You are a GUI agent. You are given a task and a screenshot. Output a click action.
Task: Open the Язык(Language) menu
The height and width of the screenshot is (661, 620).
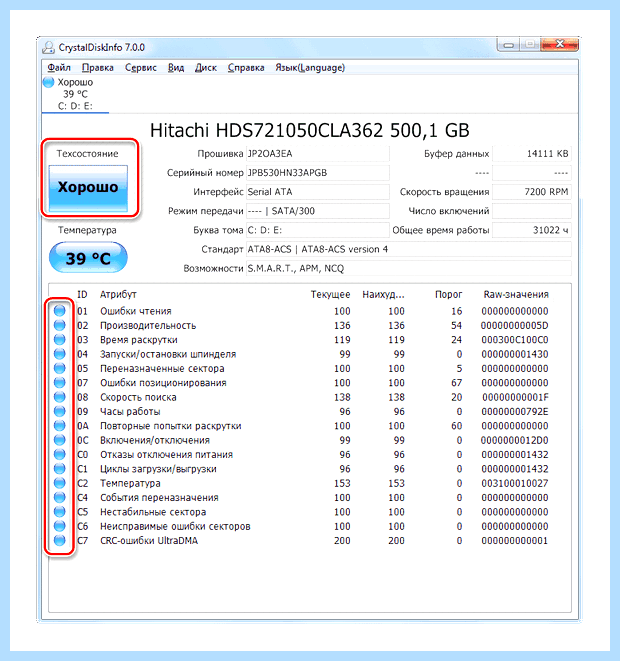[x=310, y=67]
